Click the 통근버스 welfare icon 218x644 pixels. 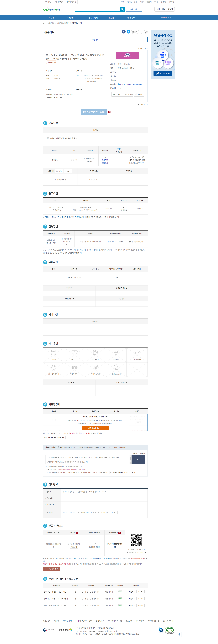[74, 352]
